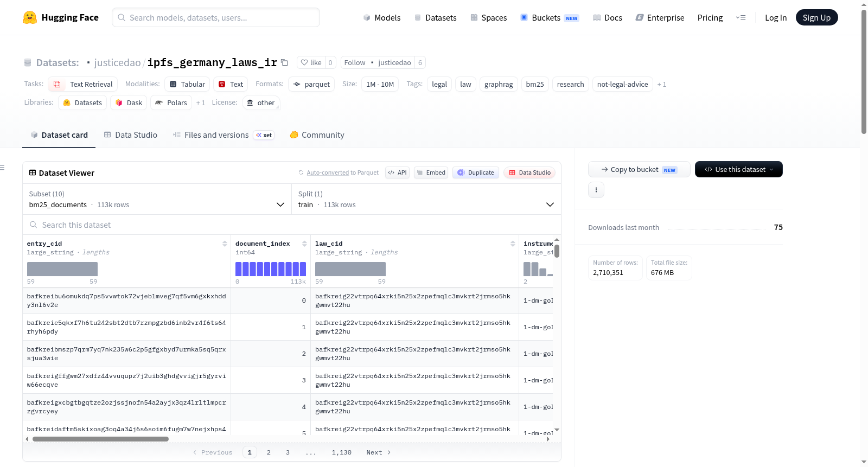Focus the Search this dataset field
The width and height of the screenshot is (868, 467).
292,225
